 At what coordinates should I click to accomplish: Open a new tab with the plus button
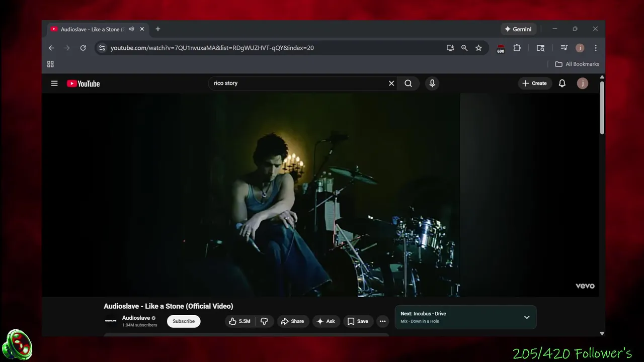[x=157, y=29]
